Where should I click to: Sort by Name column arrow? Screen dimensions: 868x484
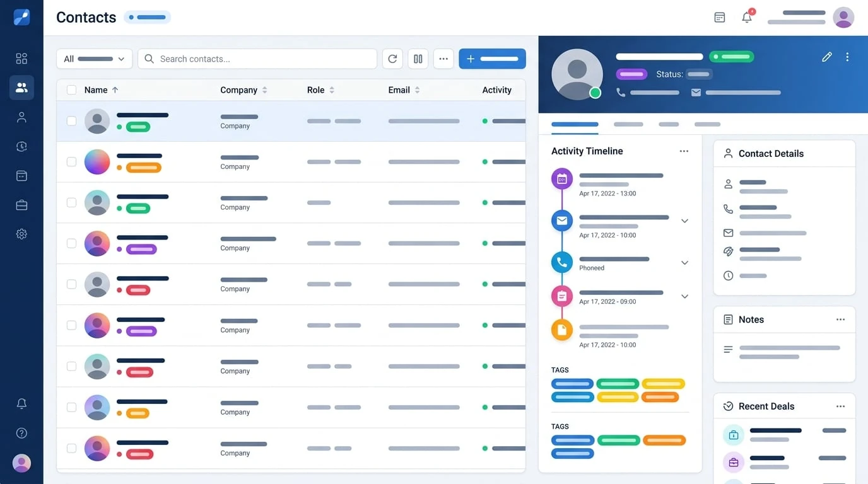click(115, 90)
